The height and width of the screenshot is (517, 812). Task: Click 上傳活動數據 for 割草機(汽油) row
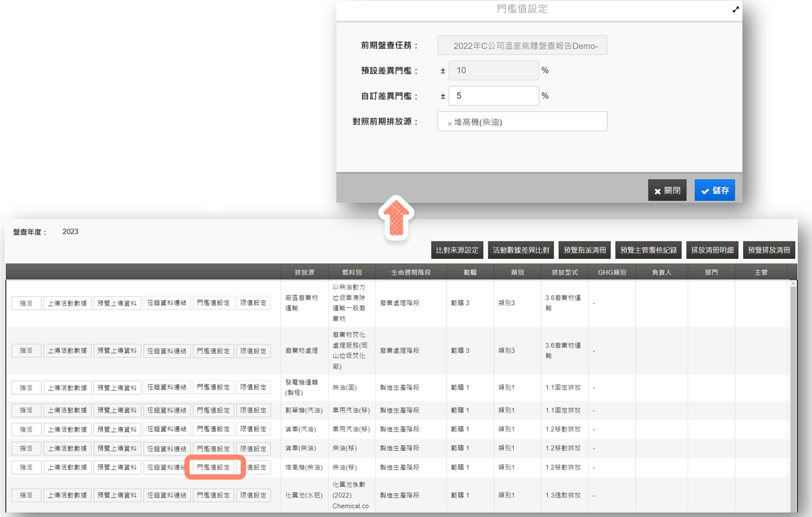[x=68, y=410]
